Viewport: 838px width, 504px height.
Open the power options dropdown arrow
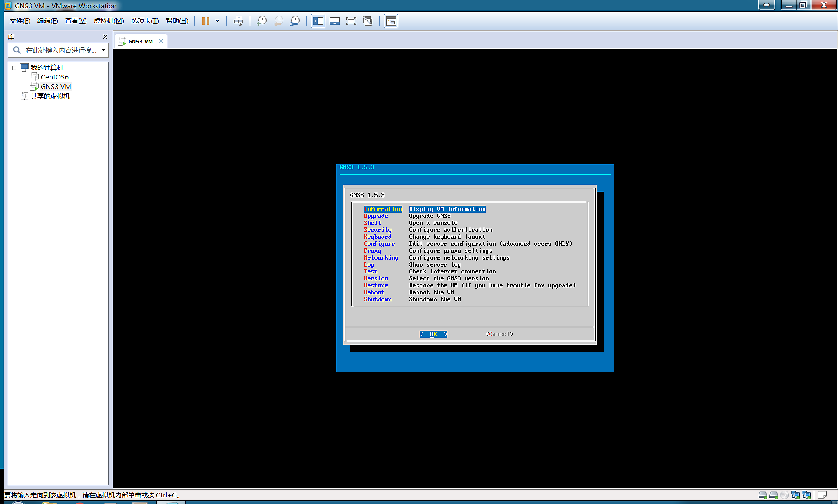[217, 21]
